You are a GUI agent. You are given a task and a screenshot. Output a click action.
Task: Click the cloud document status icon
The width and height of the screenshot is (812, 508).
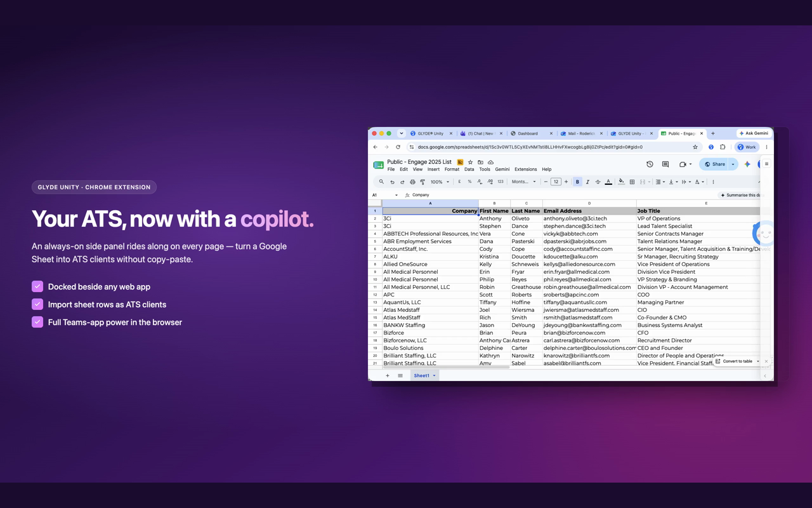click(490, 163)
